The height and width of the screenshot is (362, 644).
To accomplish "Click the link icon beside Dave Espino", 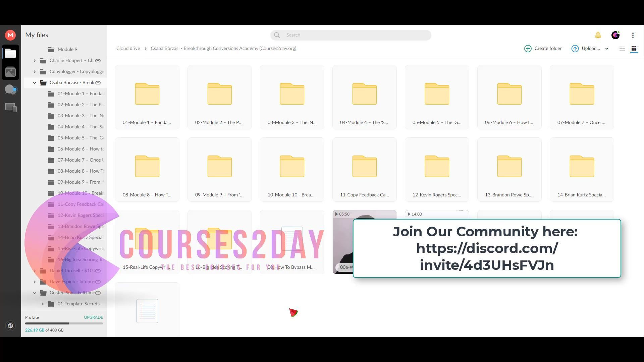I will (x=98, y=282).
